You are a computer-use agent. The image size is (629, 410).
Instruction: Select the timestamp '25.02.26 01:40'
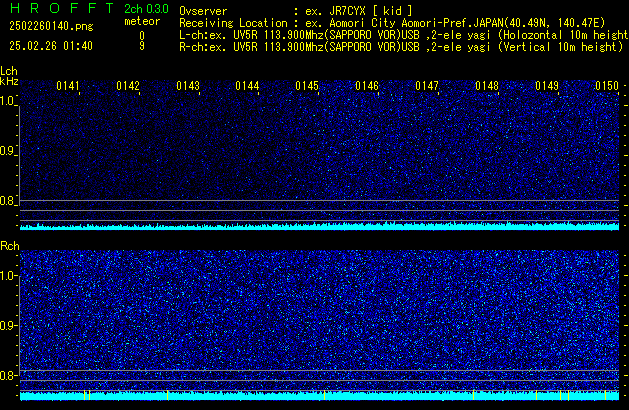tap(51, 46)
